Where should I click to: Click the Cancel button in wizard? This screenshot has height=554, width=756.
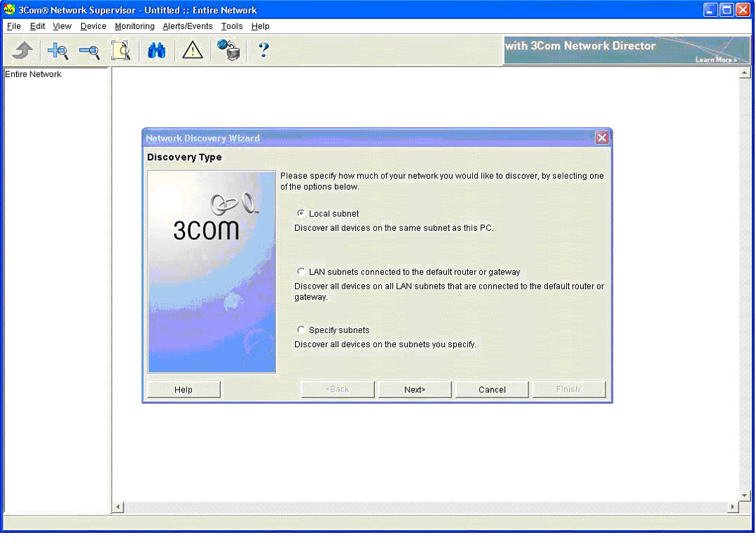point(492,390)
